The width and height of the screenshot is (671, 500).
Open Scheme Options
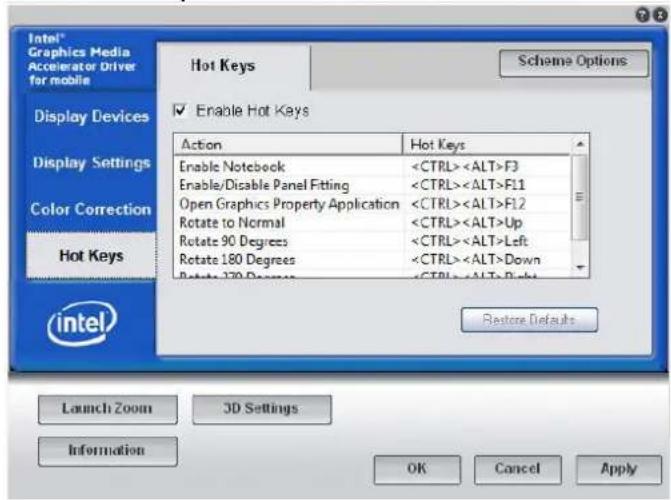[x=573, y=63]
